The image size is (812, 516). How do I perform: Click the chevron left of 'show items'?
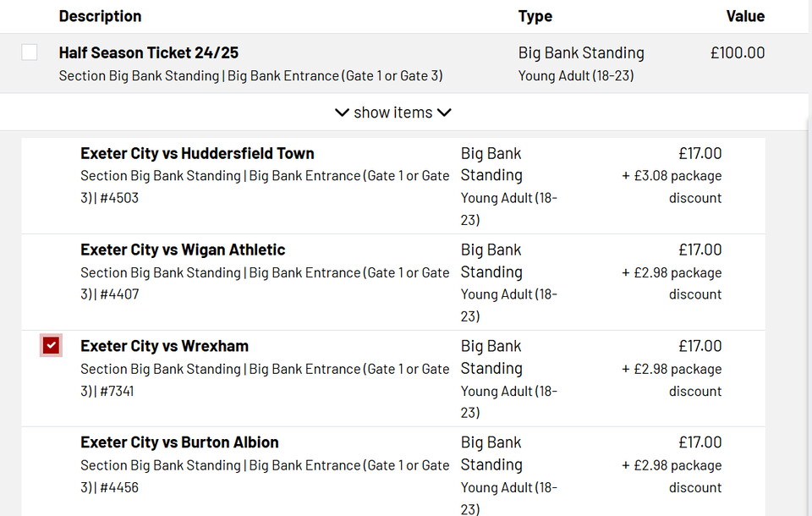(342, 113)
